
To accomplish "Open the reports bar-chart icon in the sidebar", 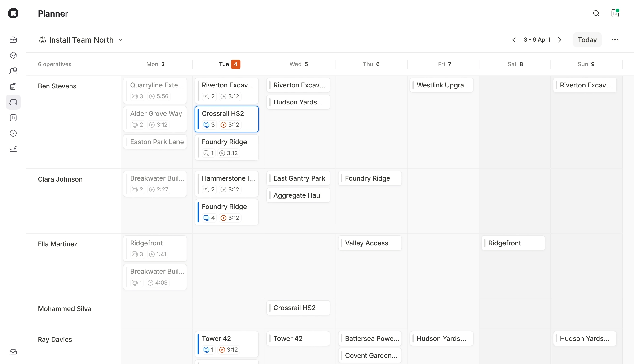I will [x=13, y=117].
